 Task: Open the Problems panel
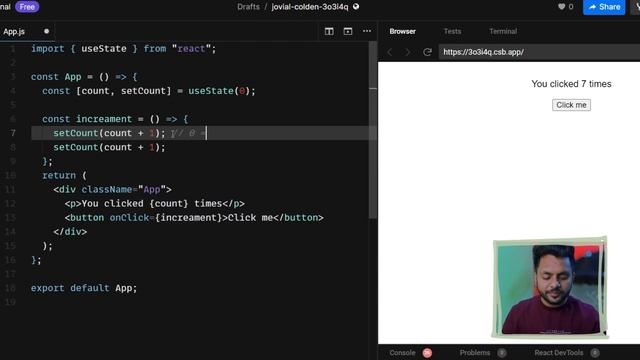coord(475,353)
